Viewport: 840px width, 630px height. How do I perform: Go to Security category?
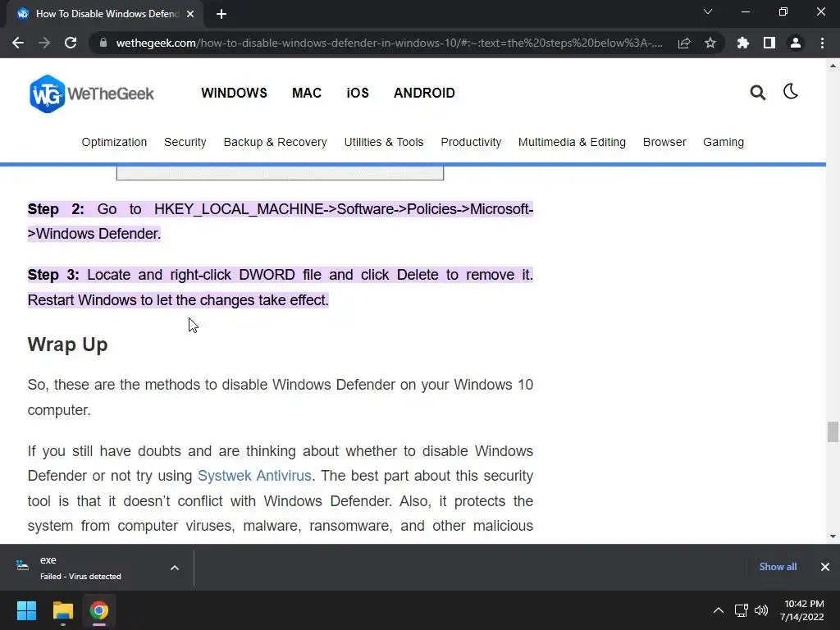point(185,142)
